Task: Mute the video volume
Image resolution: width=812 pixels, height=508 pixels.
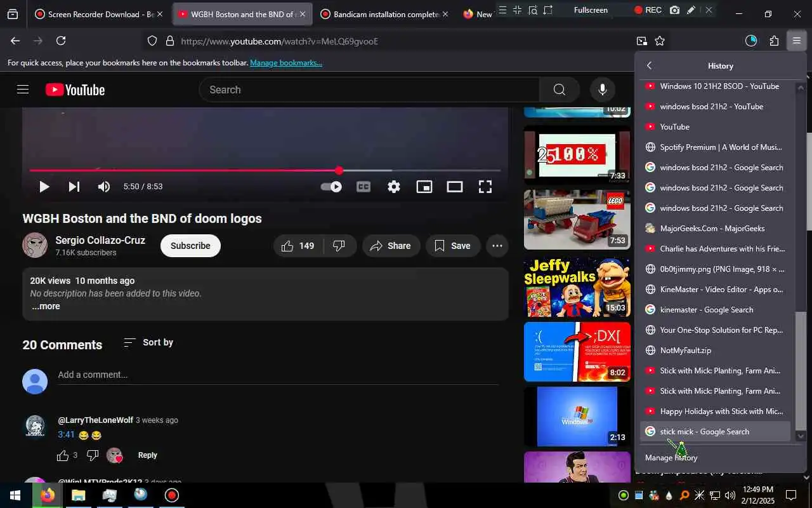Action: point(104,187)
